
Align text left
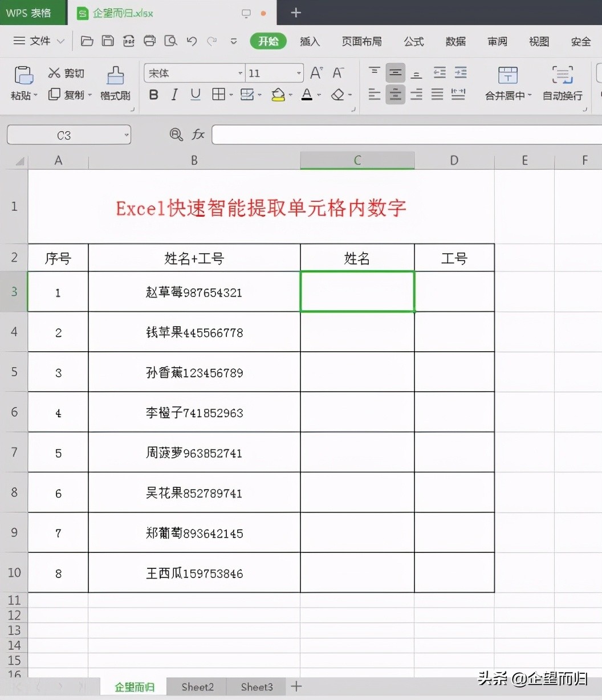(x=375, y=95)
